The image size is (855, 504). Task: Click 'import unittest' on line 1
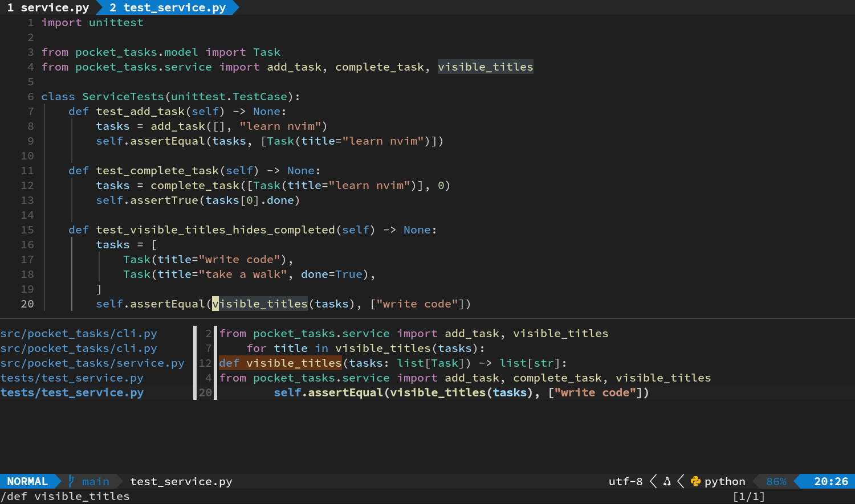coord(92,22)
